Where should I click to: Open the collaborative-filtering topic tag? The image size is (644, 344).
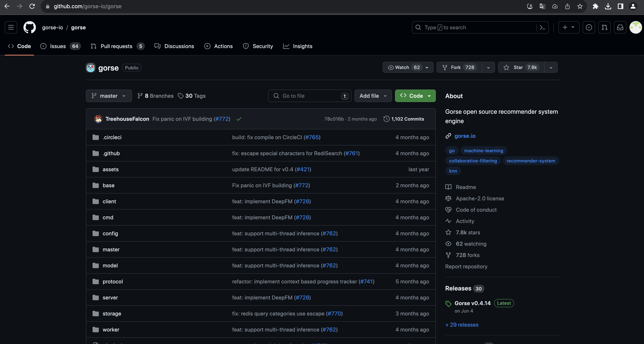point(473,161)
